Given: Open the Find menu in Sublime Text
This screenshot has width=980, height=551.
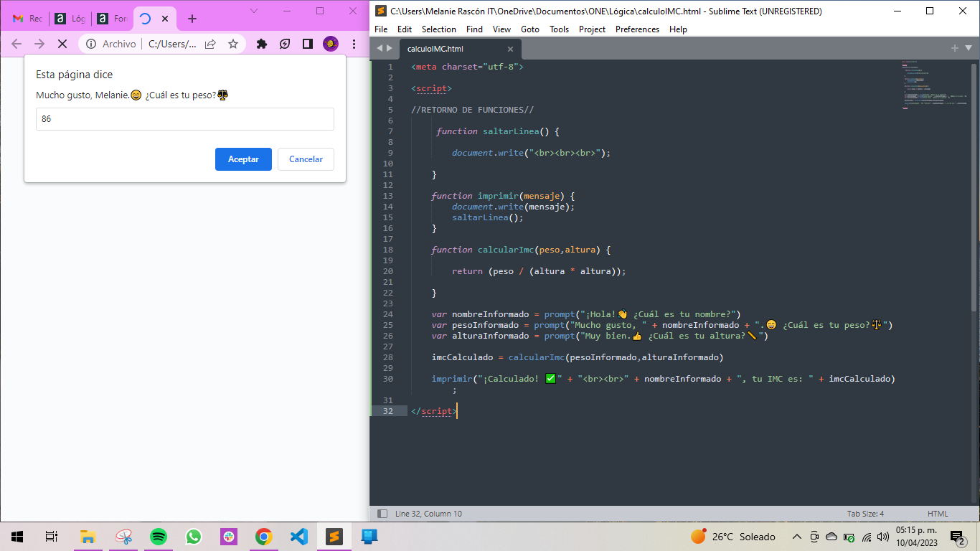Looking at the screenshot, I should click(x=474, y=29).
